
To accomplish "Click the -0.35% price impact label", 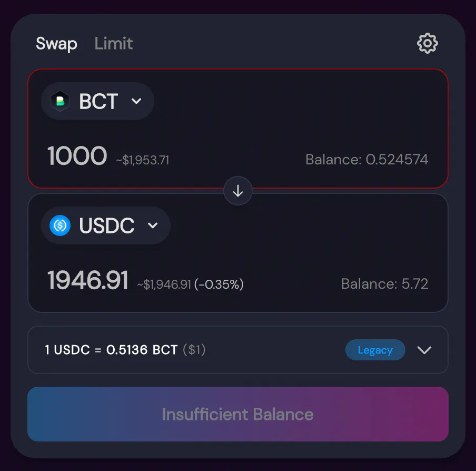I will (219, 285).
